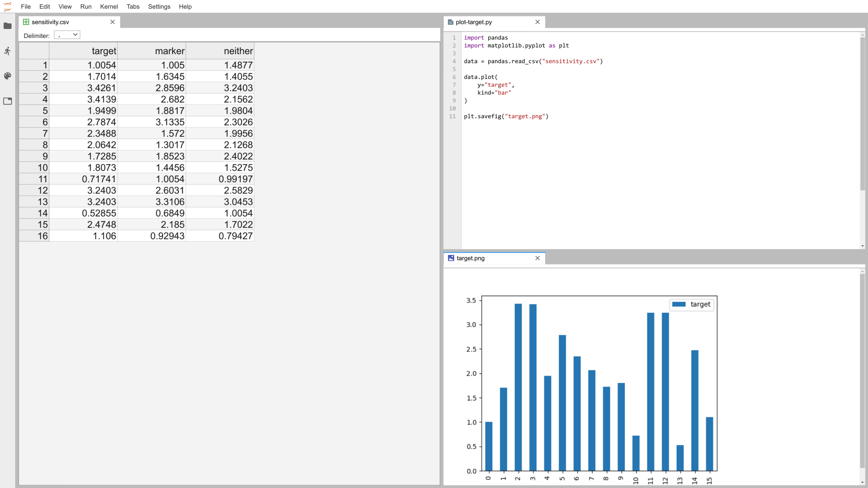Open the file browser sidebar icon

(8, 26)
